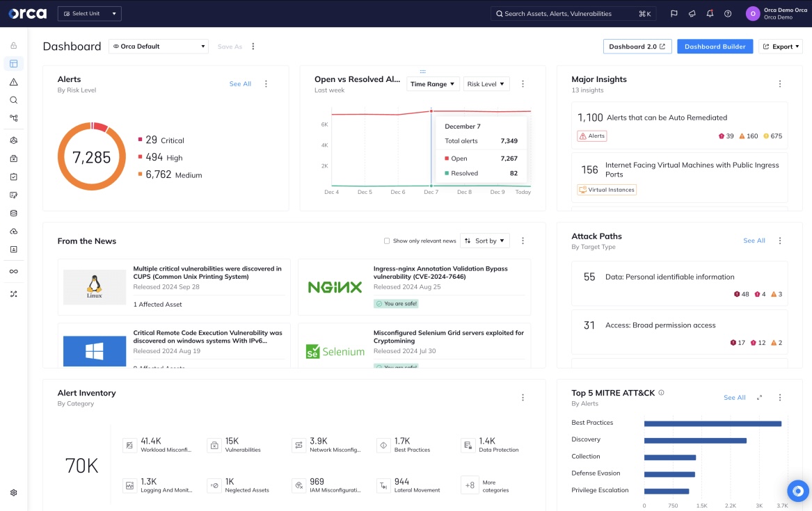Open 'Access: Broad permission access' attack path
The width and height of the screenshot is (812, 511).
[x=679, y=332]
